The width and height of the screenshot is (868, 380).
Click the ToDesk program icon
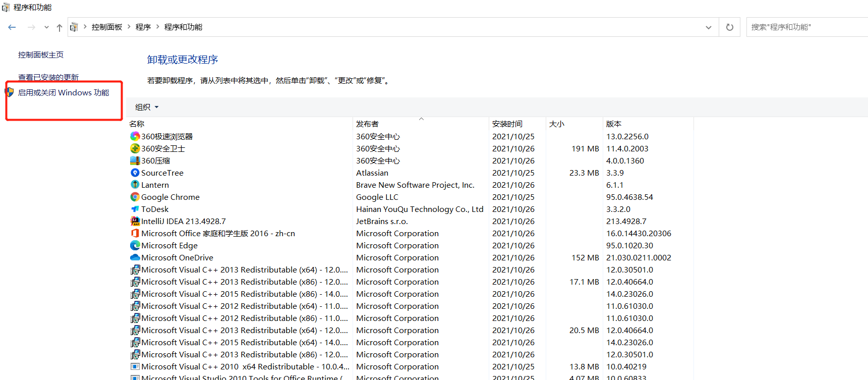[135, 209]
